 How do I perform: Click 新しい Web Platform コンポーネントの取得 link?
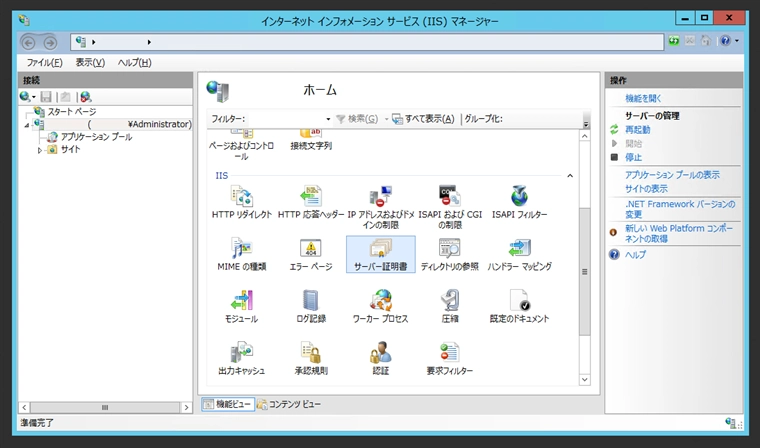(679, 233)
